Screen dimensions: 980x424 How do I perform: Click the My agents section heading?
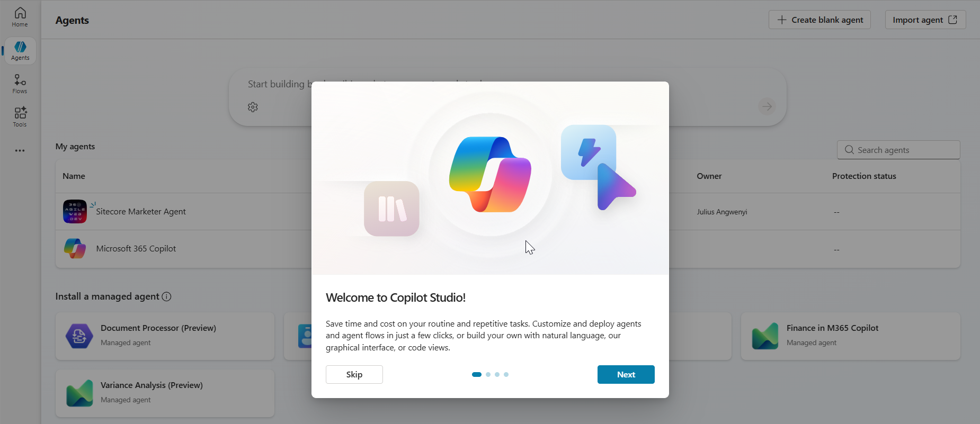coord(75,147)
